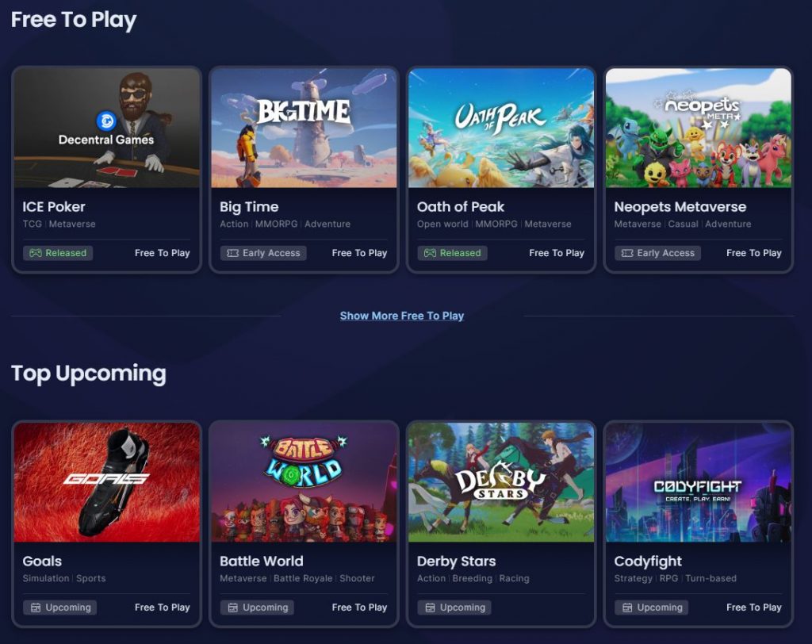Open the Neopets Metaverse title link
Viewport: 812px width, 644px height.
tap(680, 207)
